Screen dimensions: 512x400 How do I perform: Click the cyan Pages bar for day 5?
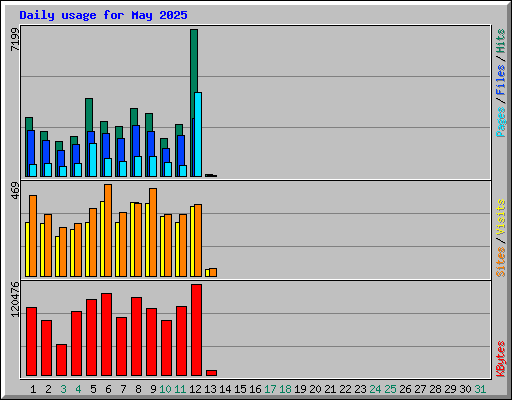coord(93,160)
